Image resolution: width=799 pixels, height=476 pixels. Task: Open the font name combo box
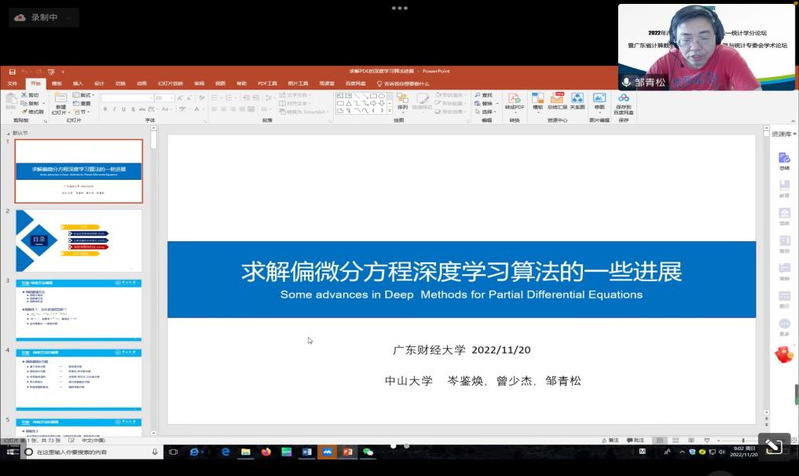[127, 97]
